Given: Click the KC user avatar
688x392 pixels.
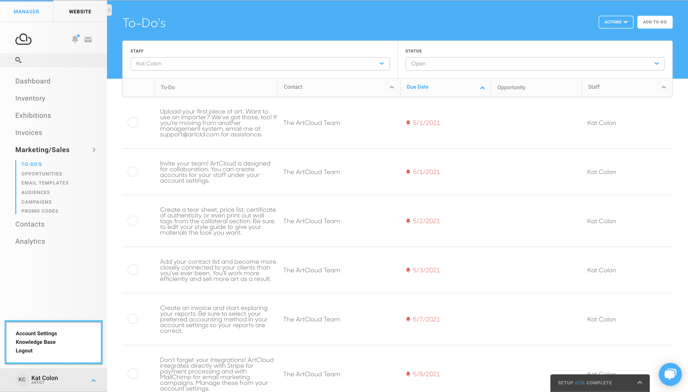Looking at the screenshot, I should (x=22, y=379).
